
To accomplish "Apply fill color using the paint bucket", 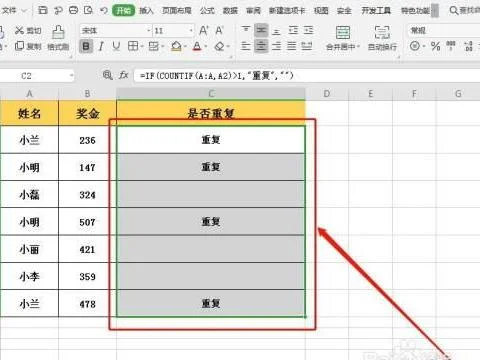I will (x=176, y=46).
